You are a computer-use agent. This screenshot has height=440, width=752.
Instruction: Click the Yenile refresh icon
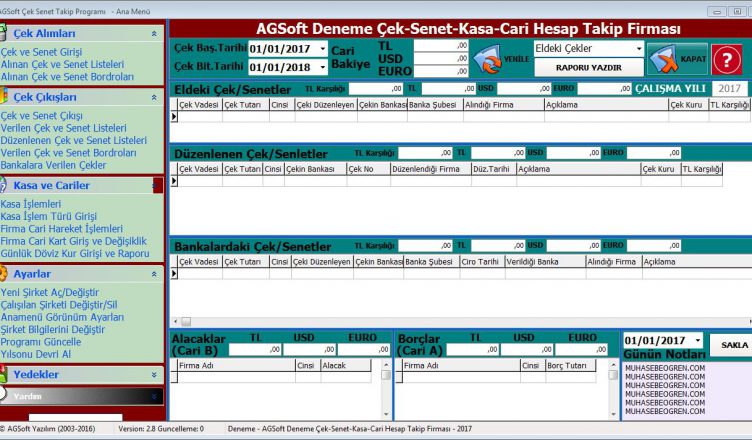coord(488,59)
